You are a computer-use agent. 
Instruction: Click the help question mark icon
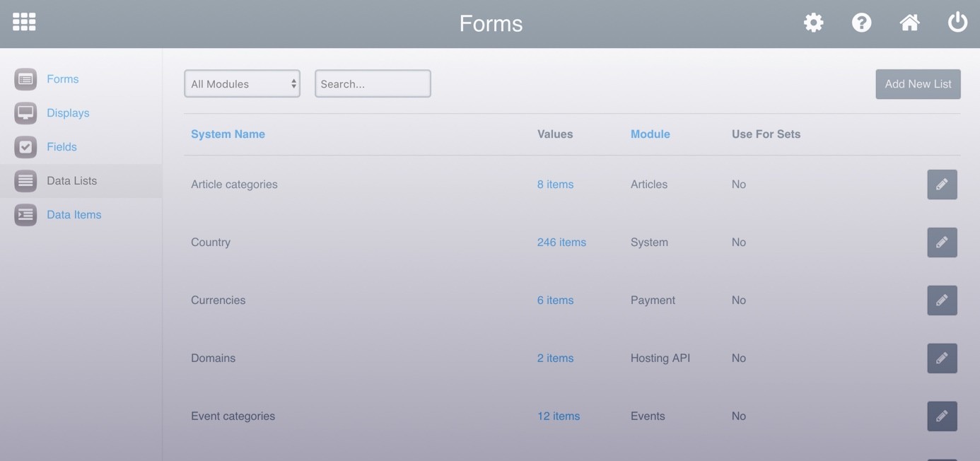(861, 23)
